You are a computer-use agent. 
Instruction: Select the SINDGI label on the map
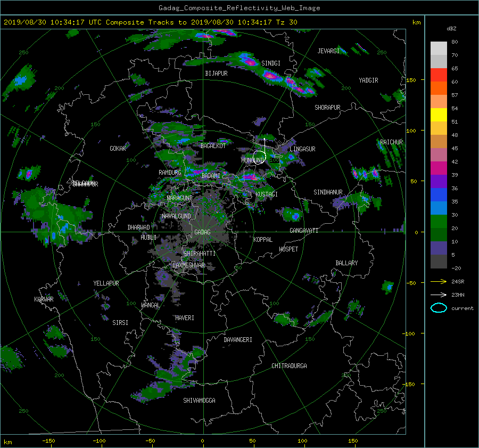pos(271,63)
